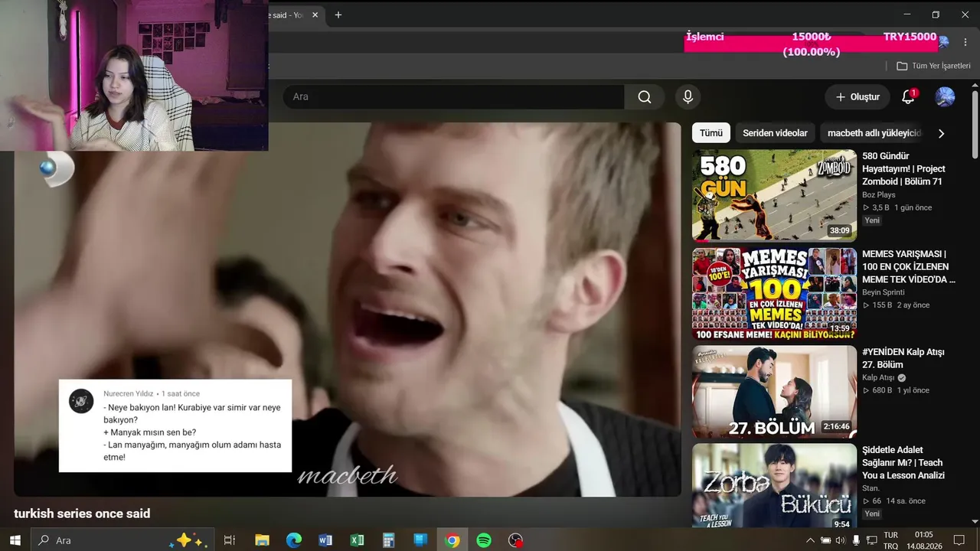Viewport: 980px width, 551px height.
Task: Open File Explorer from the taskbar
Action: pos(262,540)
